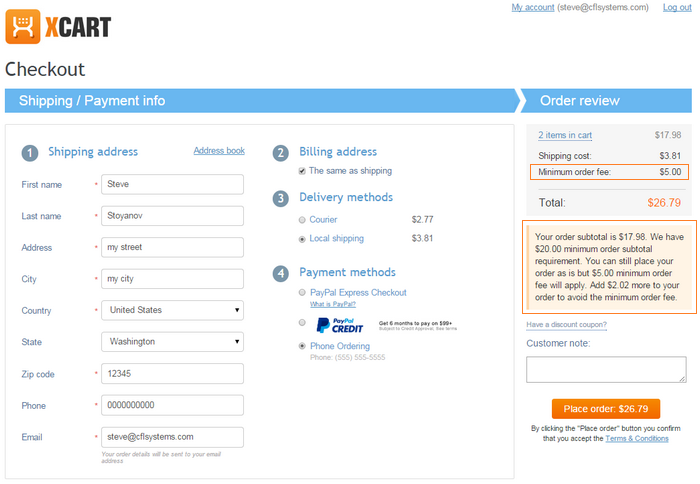Select the Courier delivery option
The image size is (700, 484).
point(302,220)
